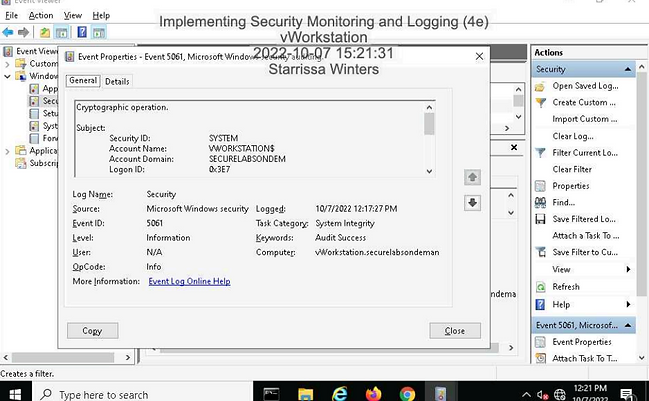Click the Attach Task To This Event icon
649x401 pixels.
tap(540, 358)
